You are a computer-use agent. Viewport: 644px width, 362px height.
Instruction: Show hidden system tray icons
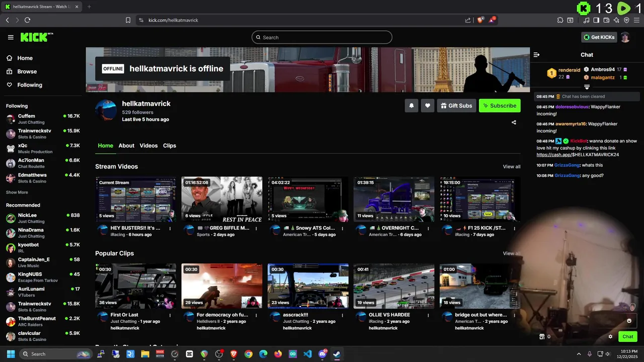(x=579, y=354)
